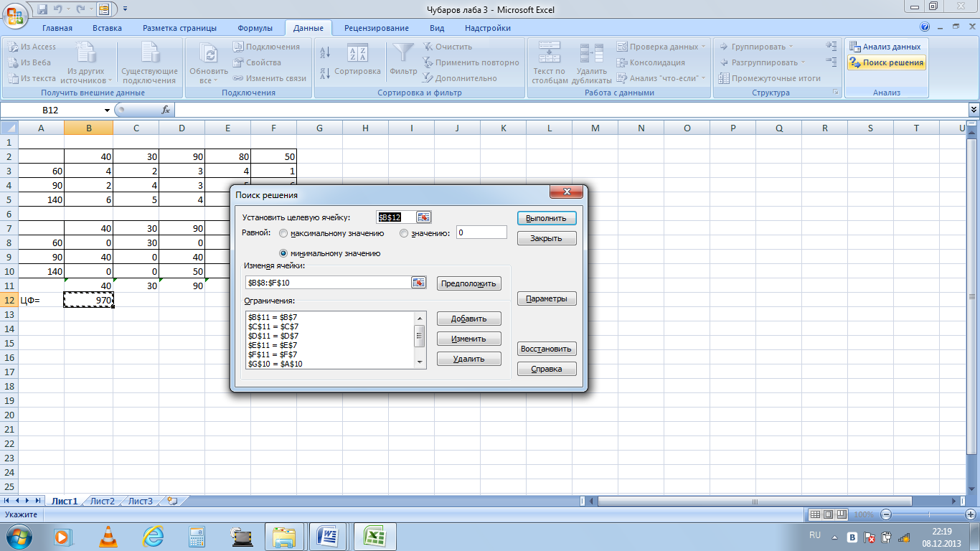Screen dimensions: 980x551
Task: Open the Name Box dropdown
Action: click(x=108, y=110)
